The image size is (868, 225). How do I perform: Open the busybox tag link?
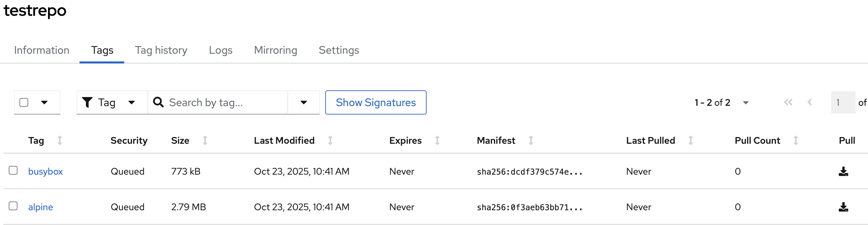pos(46,172)
